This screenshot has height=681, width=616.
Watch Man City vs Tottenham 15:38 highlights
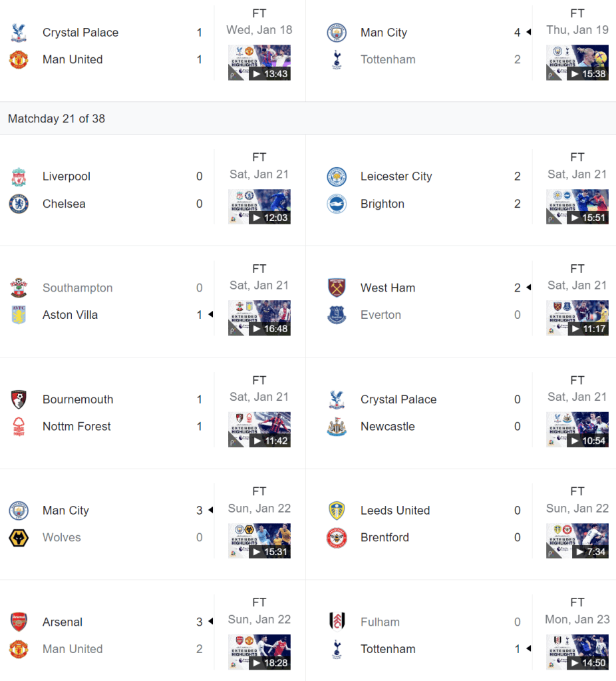point(577,63)
